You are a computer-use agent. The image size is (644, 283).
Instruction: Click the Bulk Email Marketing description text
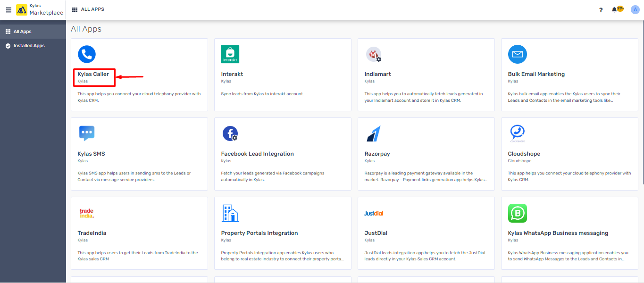coord(564,97)
